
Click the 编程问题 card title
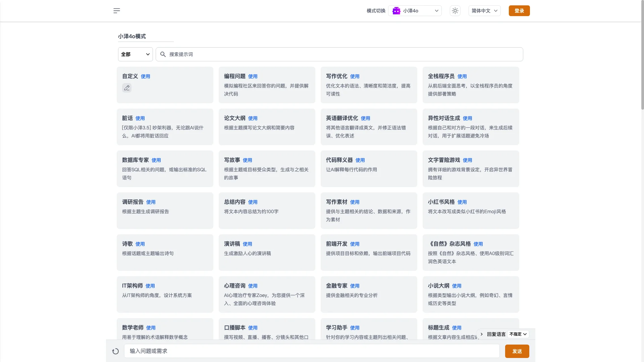[235, 76]
